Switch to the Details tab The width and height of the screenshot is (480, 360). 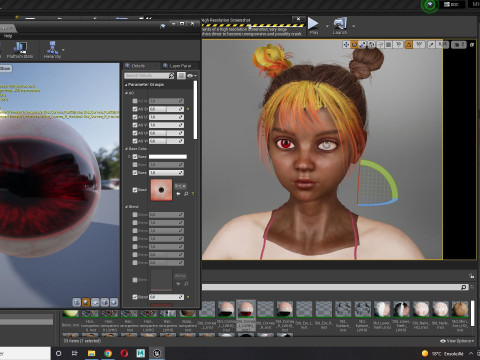tap(138, 66)
